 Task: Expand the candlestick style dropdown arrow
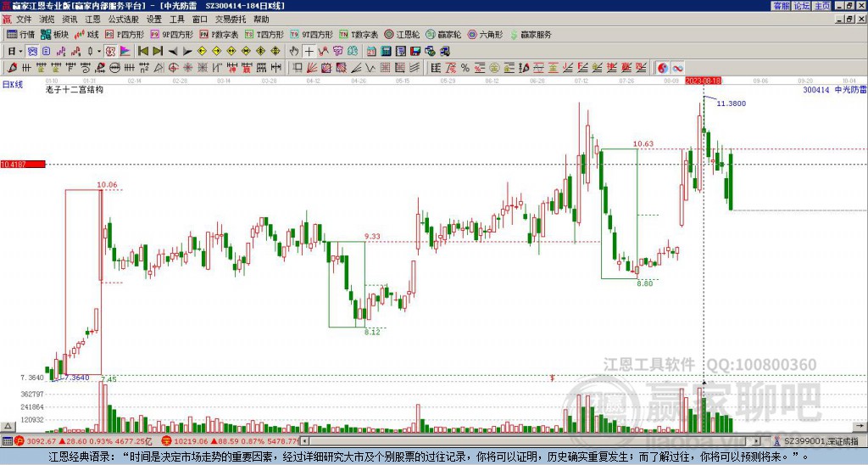click(x=99, y=52)
